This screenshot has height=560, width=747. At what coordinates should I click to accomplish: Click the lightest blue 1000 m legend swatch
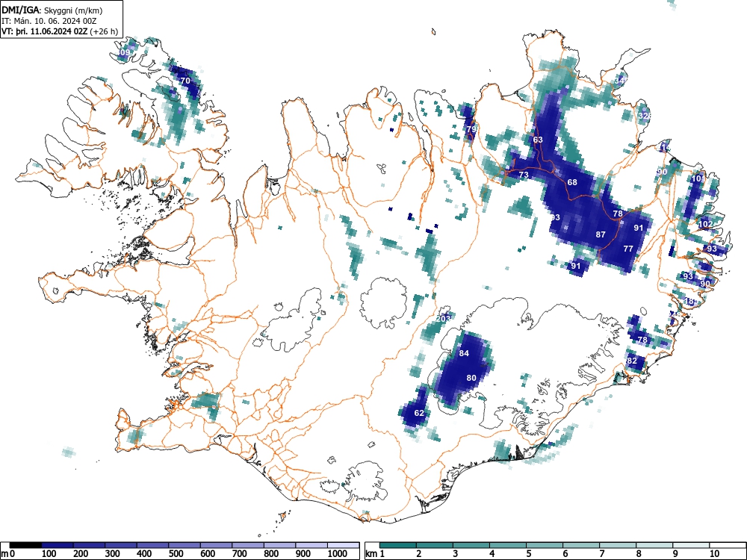pos(343,545)
